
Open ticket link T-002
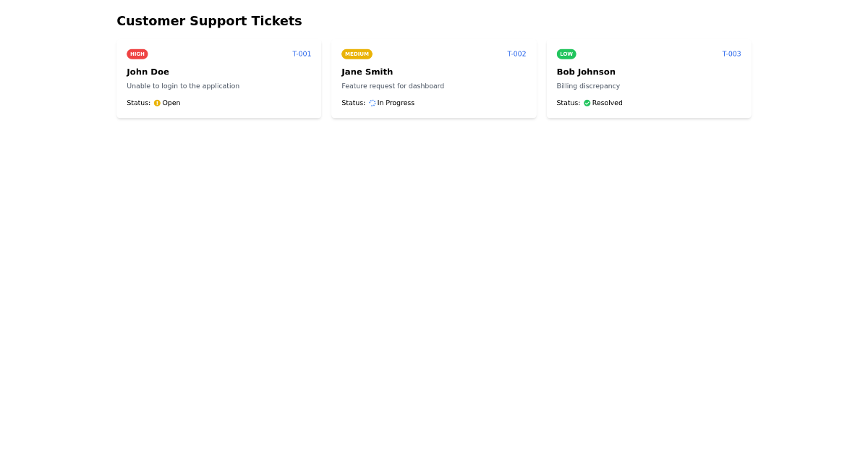[516, 54]
